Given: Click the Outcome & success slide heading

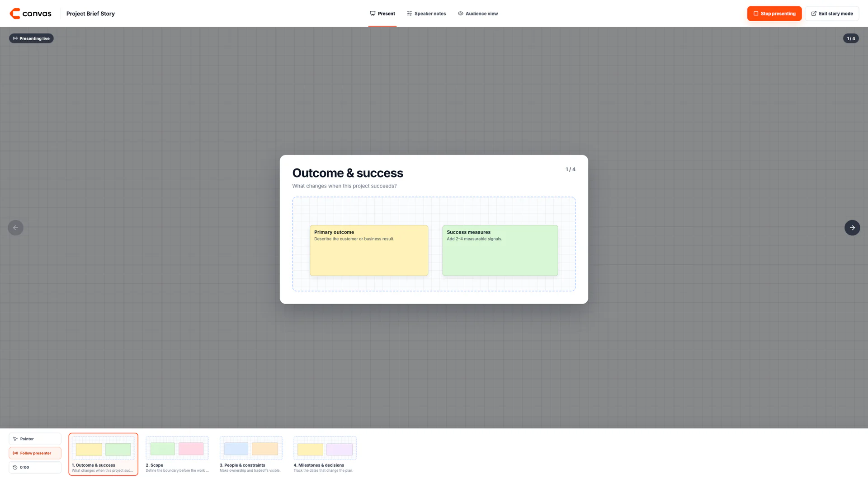Looking at the screenshot, I should click(x=348, y=173).
